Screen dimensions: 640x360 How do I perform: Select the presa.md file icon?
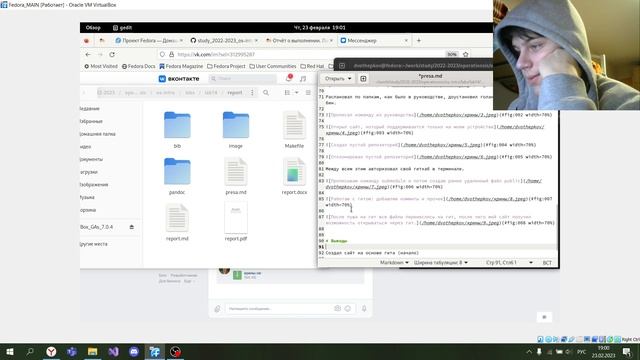coord(236,172)
